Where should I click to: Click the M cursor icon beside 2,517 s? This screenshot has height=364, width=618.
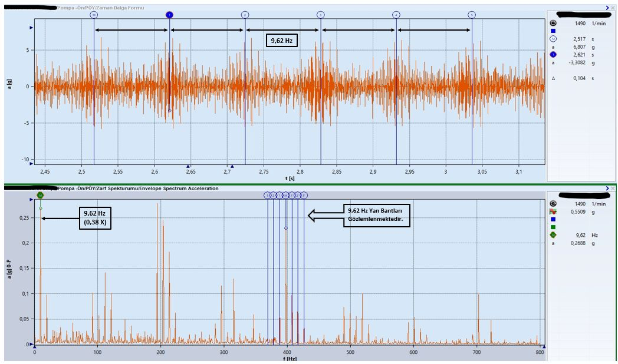pos(553,39)
